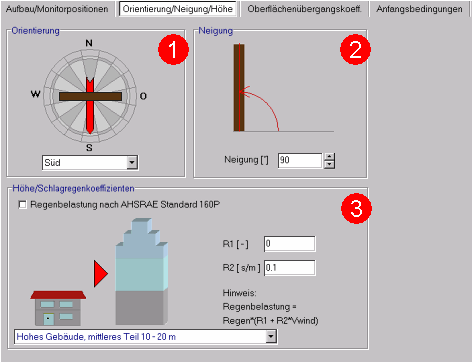Click the Neigung degree input field

coord(300,160)
